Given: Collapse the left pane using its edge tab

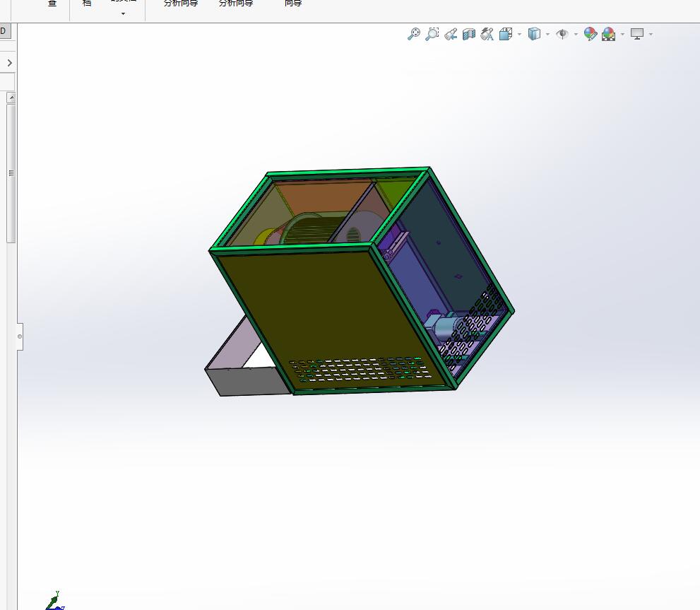Looking at the screenshot, I should pos(19,335).
